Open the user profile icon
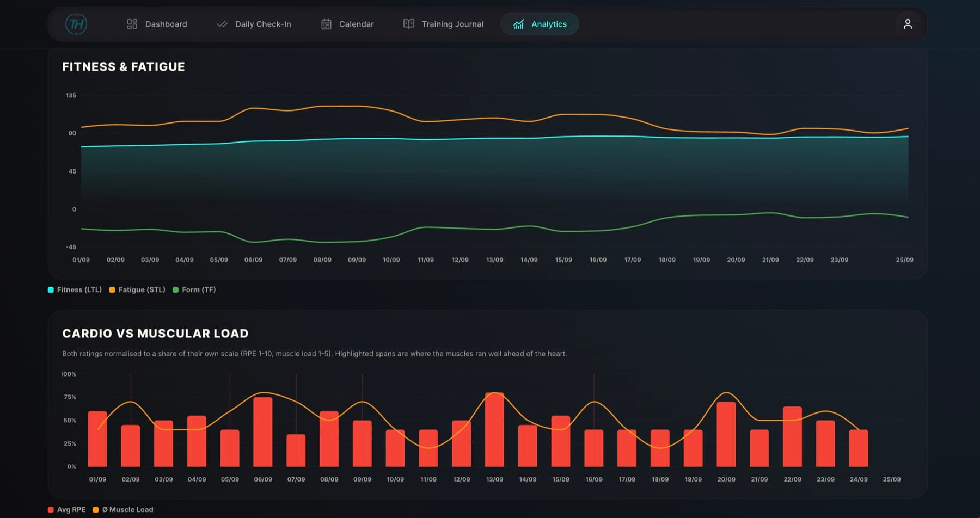This screenshot has width=980, height=518. click(x=908, y=24)
